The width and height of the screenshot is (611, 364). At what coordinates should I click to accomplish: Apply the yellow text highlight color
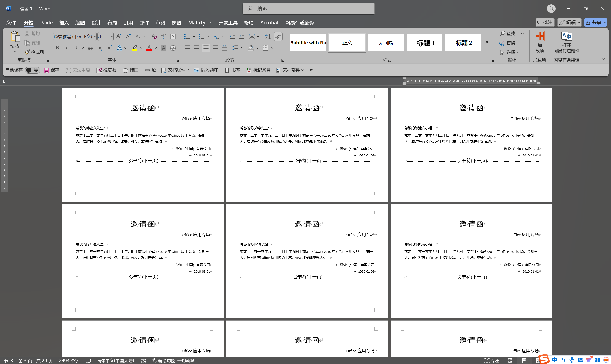click(x=134, y=48)
